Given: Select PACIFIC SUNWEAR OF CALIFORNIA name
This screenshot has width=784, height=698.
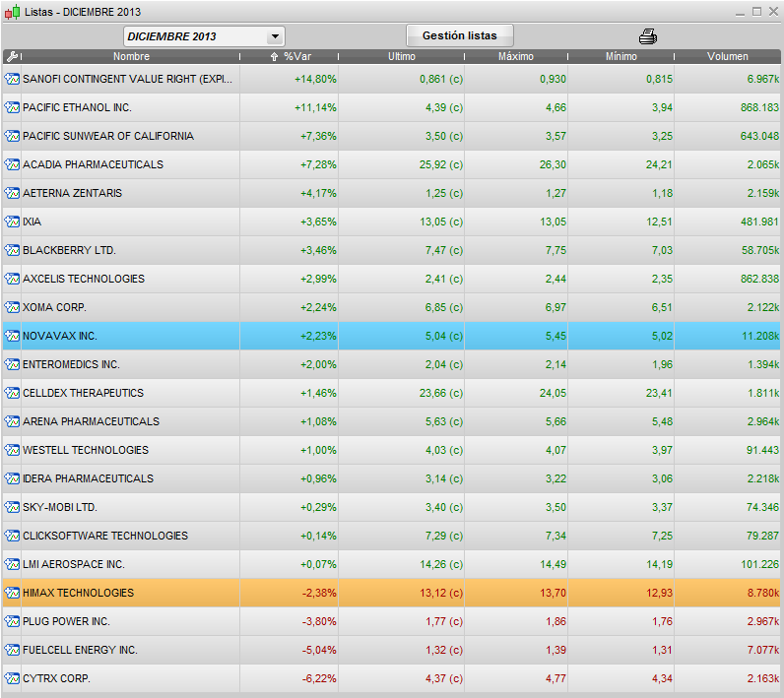Looking at the screenshot, I should pos(108,136).
